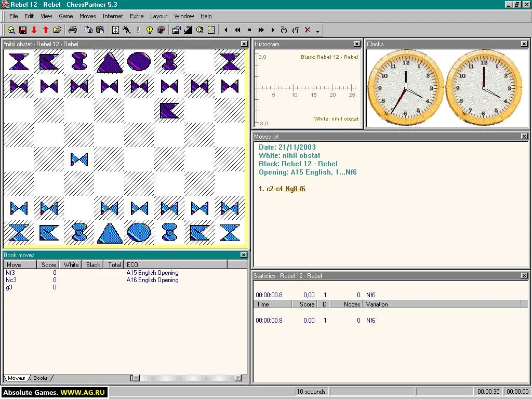Paste using the clipboard toolbar icon

click(100, 30)
